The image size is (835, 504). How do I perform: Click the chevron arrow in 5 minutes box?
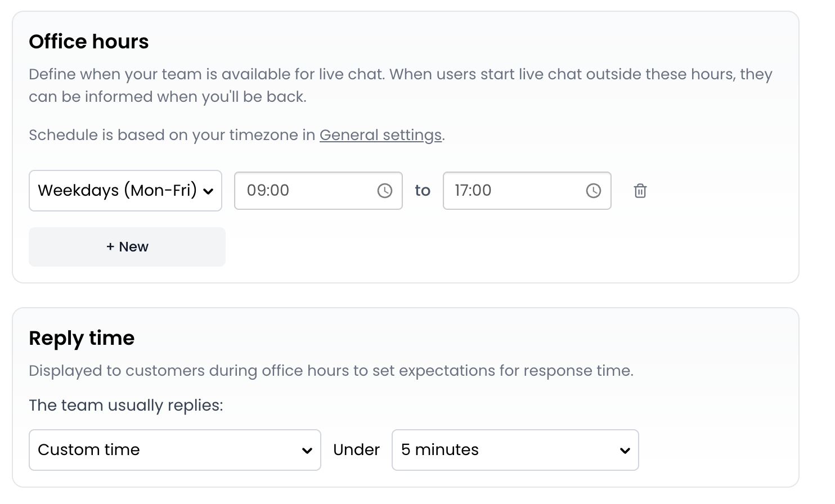click(x=625, y=451)
